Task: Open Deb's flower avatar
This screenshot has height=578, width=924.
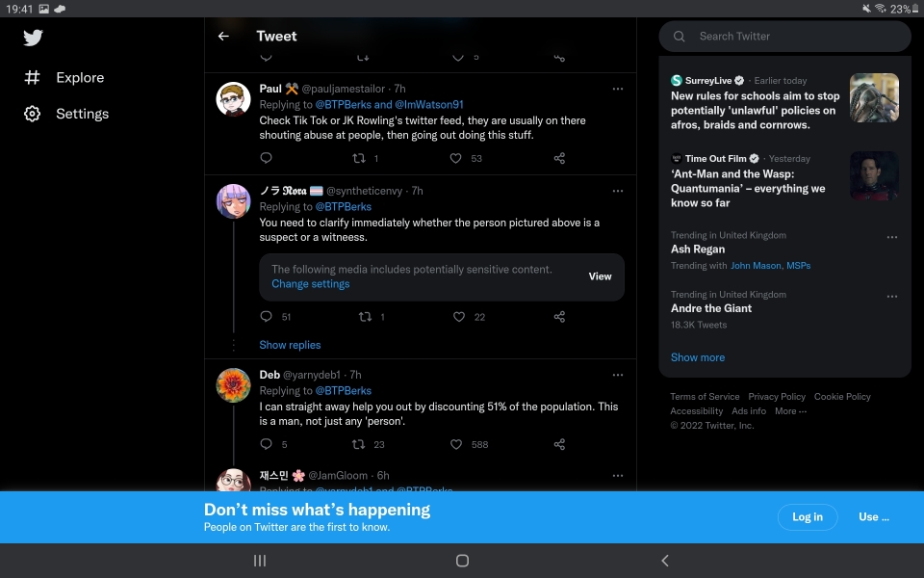Action: pyautogui.click(x=233, y=385)
